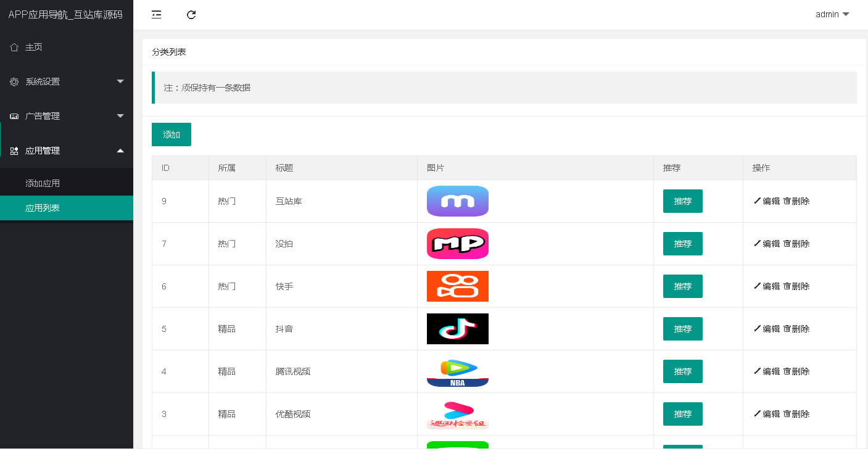
Task: Expand the 广告管理 menu arrow
Action: pos(120,116)
